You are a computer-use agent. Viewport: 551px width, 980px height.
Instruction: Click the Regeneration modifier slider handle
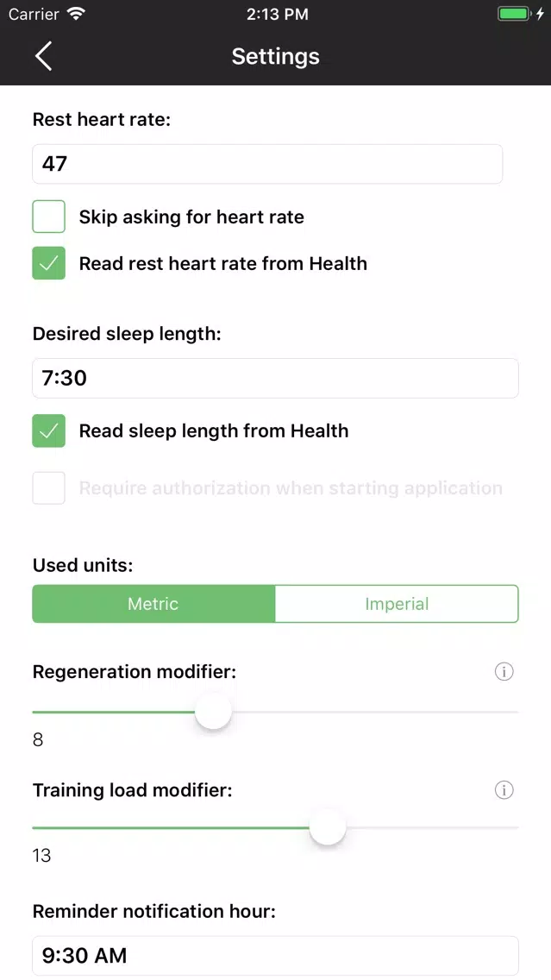[213, 712]
